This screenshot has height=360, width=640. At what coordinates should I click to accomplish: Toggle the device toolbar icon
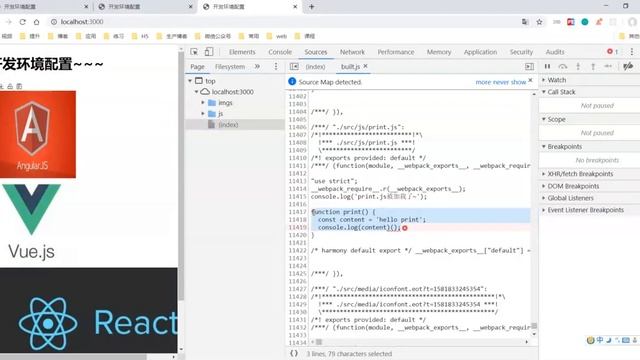pyautogui.click(x=209, y=51)
